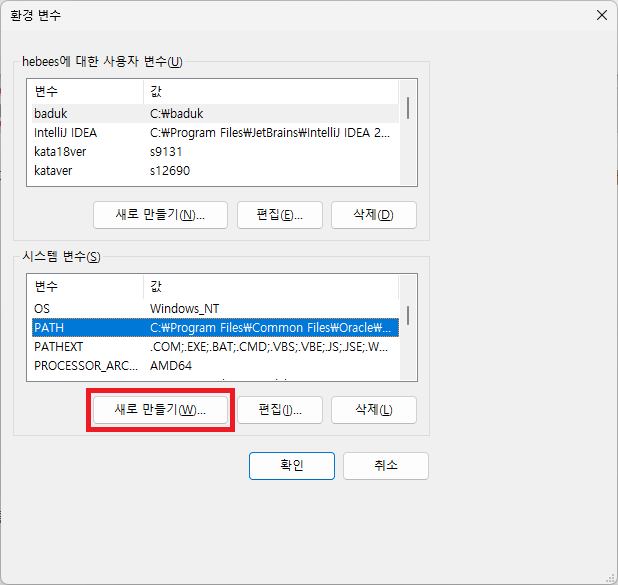Close the 환경 변수 dialog
This screenshot has width=618, height=585.
click(601, 15)
